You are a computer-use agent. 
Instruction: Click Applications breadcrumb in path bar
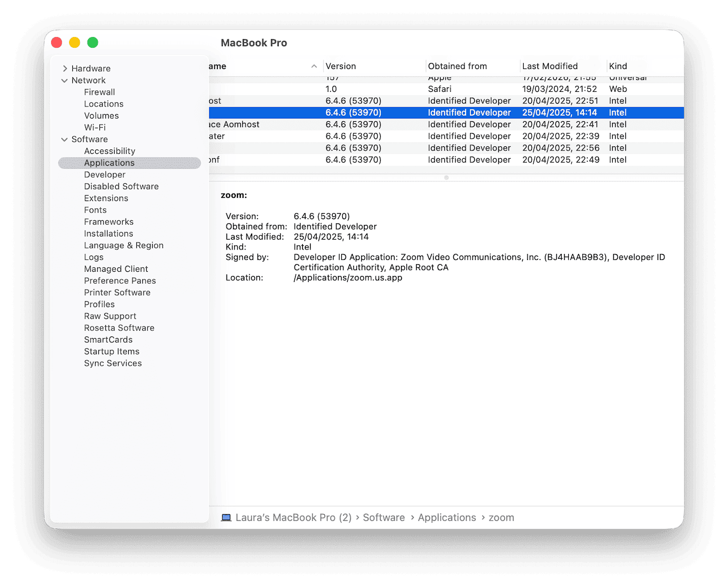447,518
